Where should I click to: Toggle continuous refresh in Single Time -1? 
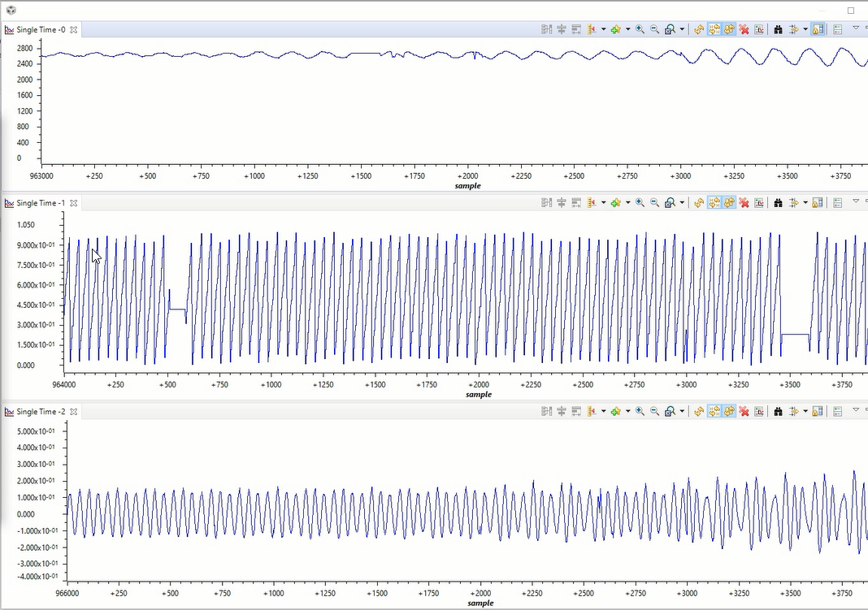coord(730,203)
